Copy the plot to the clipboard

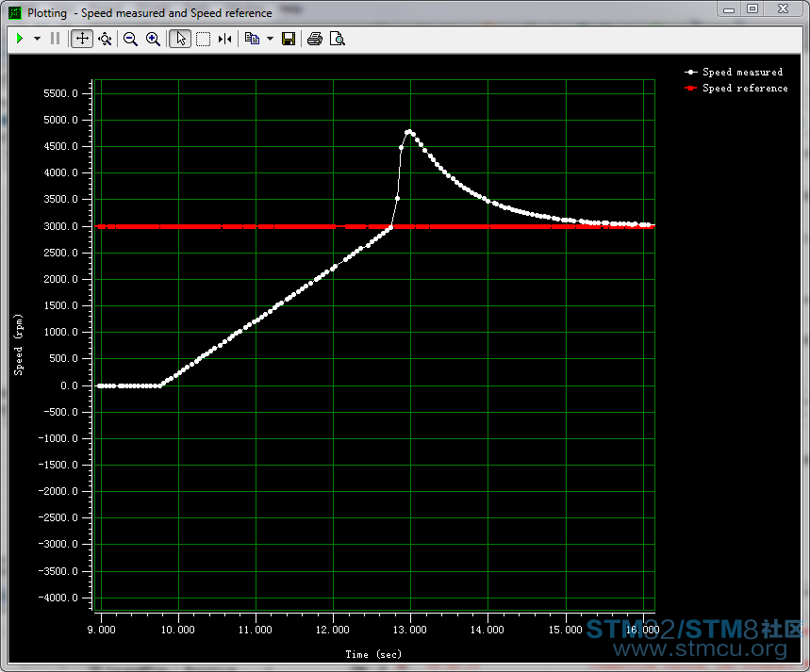(x=252, y=39)
